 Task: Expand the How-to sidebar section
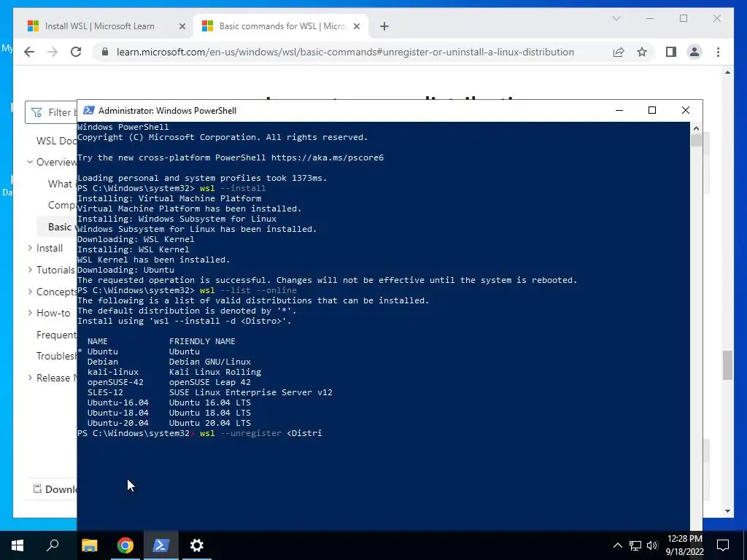(30, 313)
